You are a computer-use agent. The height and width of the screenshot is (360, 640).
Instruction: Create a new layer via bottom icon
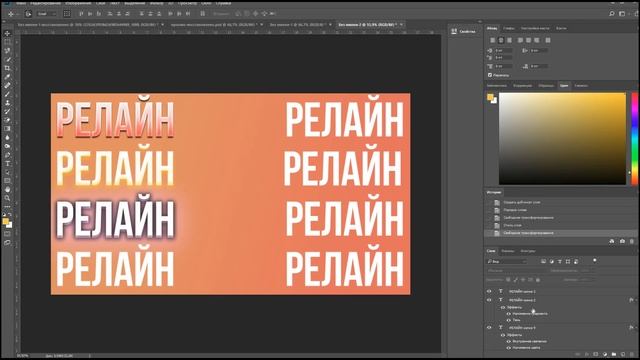tap(623, 354)
